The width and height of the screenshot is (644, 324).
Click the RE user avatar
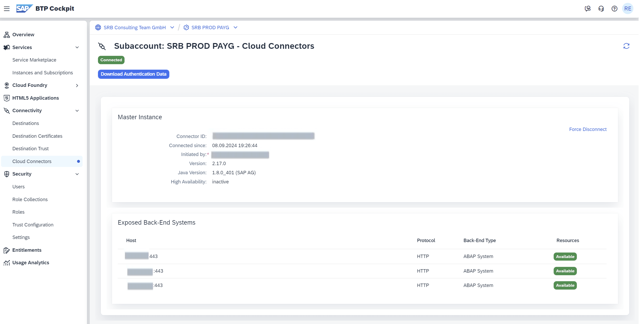(x=628, y=9)
